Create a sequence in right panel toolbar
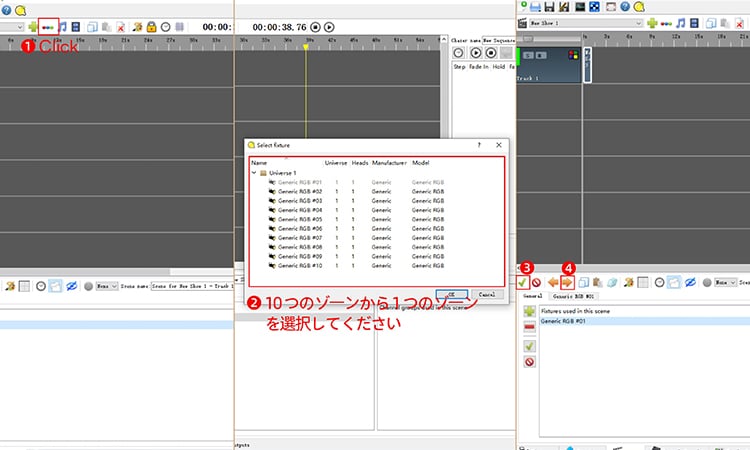 [x=666, y=23]
